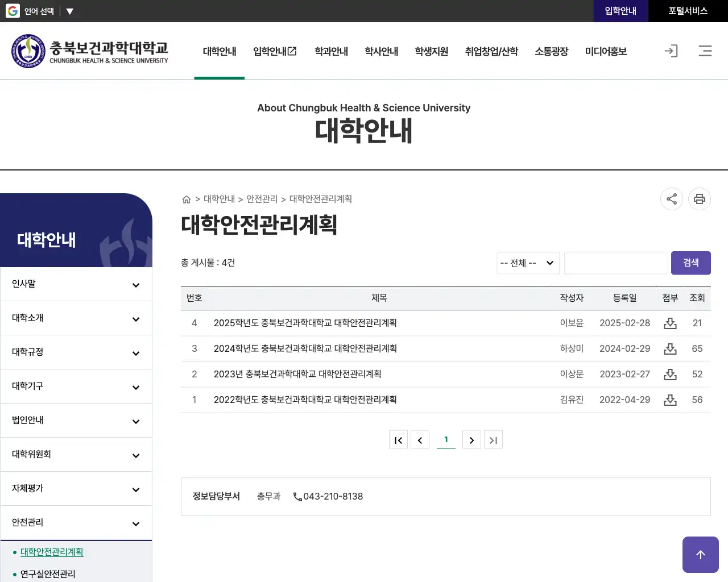Expand the 법인안내 sidebar section

76,420
